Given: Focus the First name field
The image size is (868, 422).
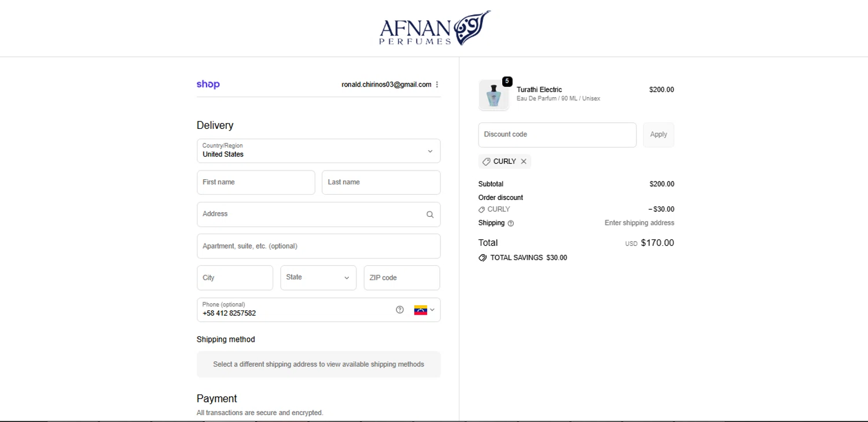Looking at the screenshot, I should [x=256, y=182].
